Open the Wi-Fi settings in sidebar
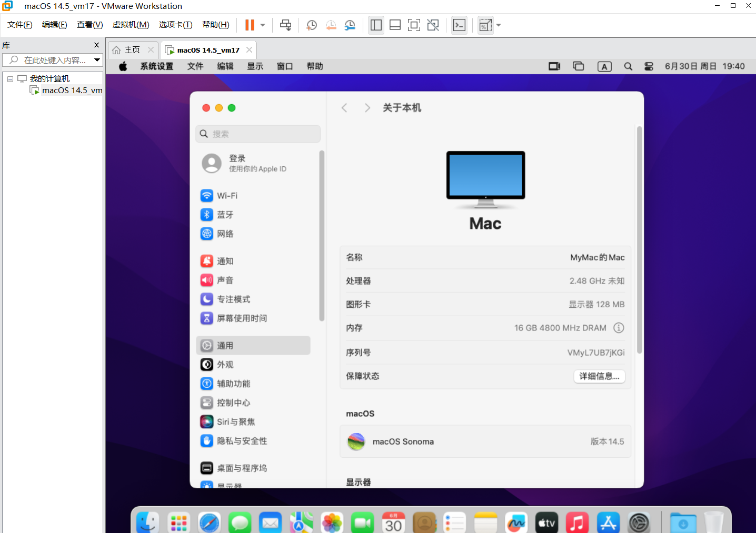Screen dimensions: 756x533 (x=227, y=196)
